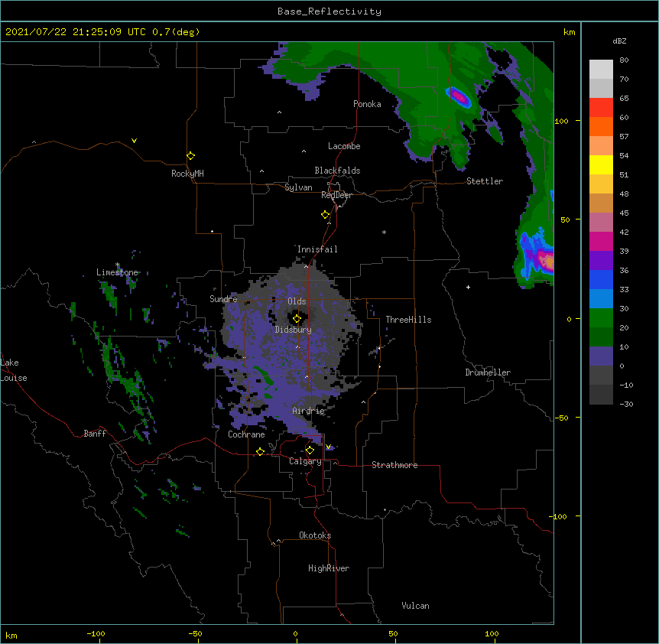Screen dimensions: 659x644
Task: Click the RedDeer city label
Action: tap(336, 195)
